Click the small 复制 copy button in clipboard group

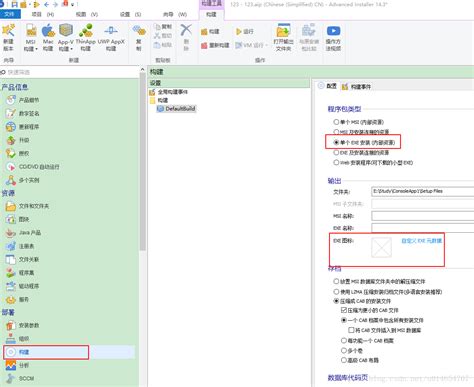[x=163, y=27]
